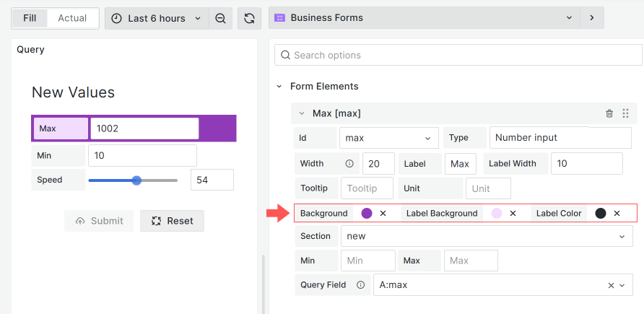The height and width of the screenshot is (314, 644).
Task: Open the Business Forms visualization dropdown
Action: click(424, 18)
